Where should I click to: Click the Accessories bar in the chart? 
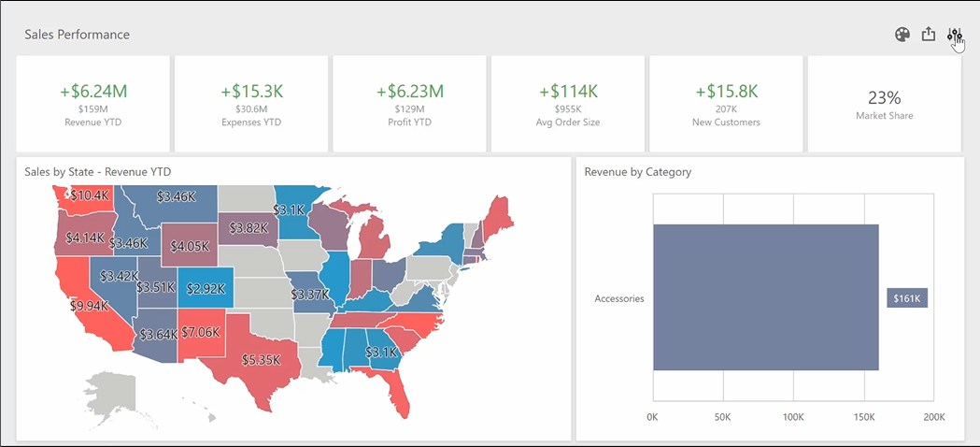[765, 297]
